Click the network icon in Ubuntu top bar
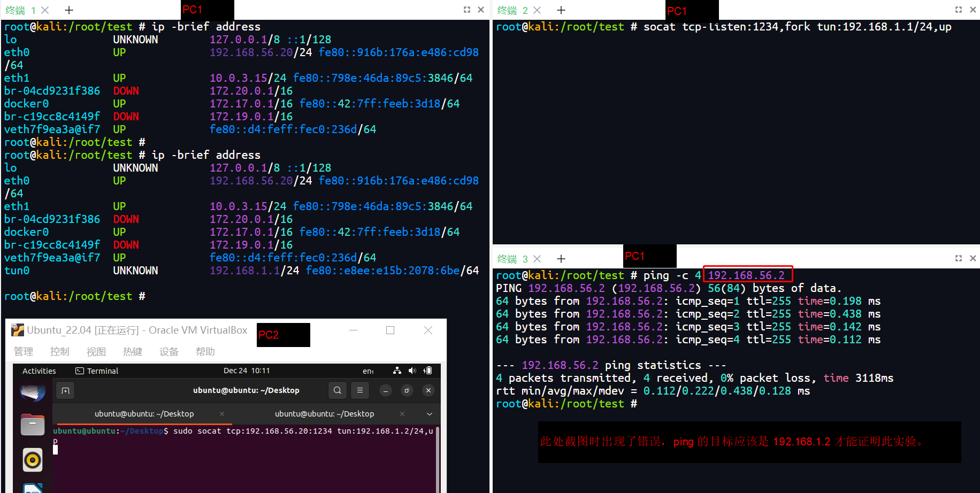Image resolution: width=980 pixels, height=493 pixels. click(x=397, y=371)
